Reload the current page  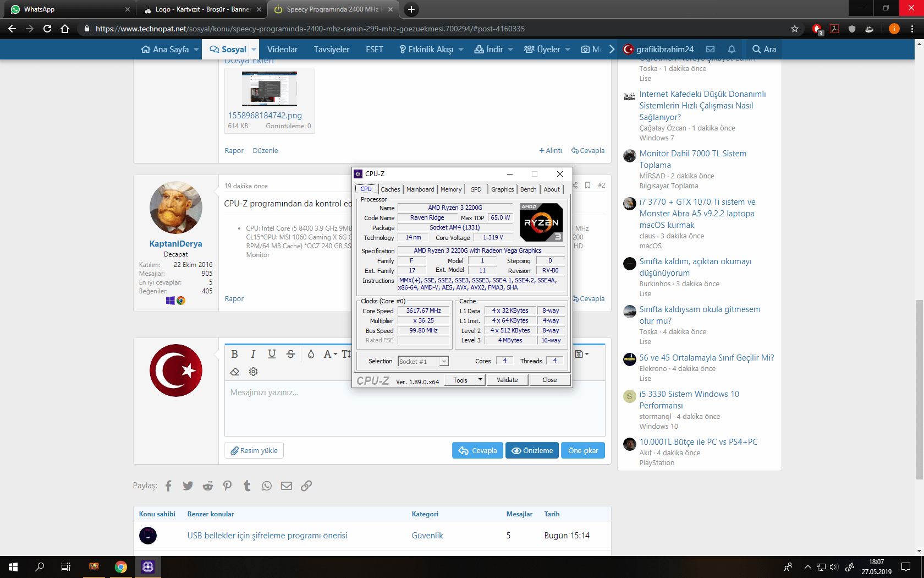click(47, 29)
